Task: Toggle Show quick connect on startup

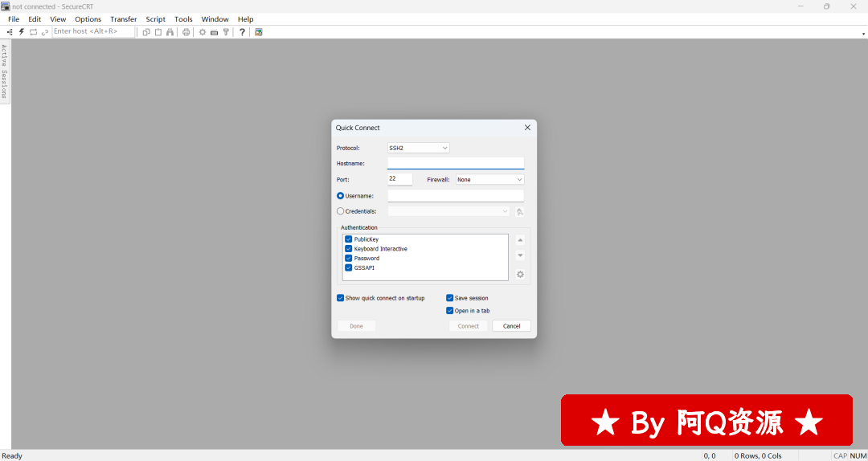Action: (341, 298)
